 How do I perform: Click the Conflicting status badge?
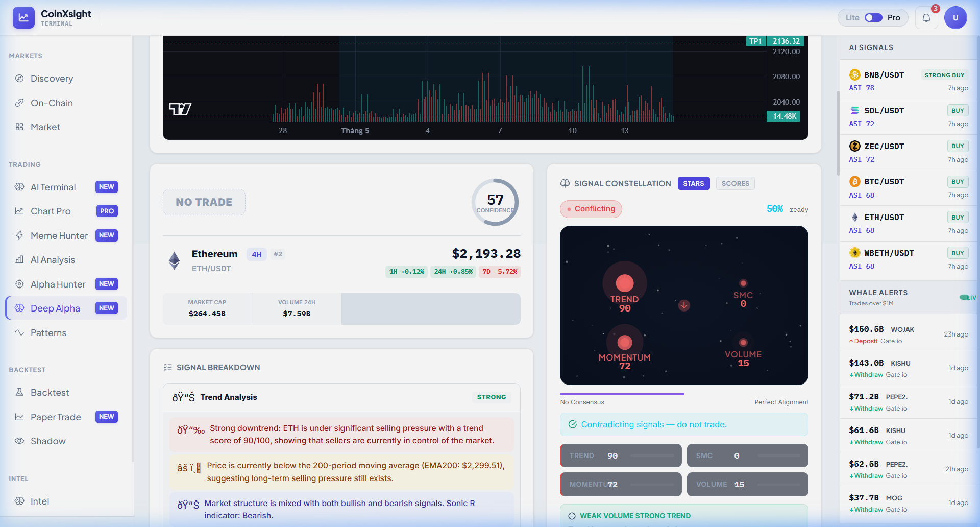coord(591,209)
